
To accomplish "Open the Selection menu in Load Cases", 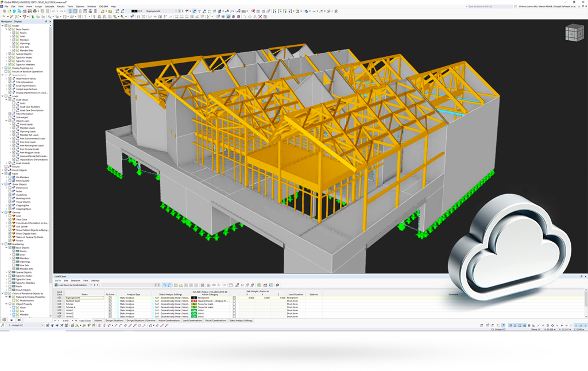I will [x=75, y=281].
